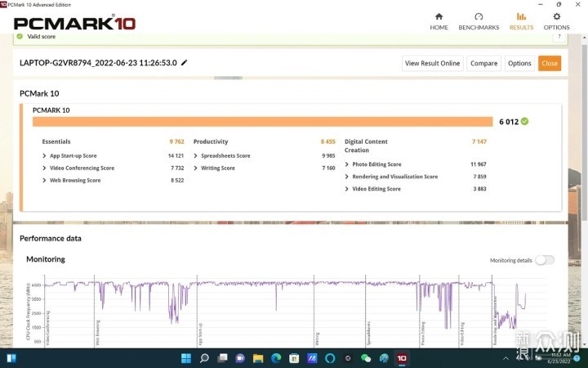Open WeChat from the taskbar
Image resolution: width=588 pixels, height=368 pixels.
pyautogui.click(x=366, y=358)
